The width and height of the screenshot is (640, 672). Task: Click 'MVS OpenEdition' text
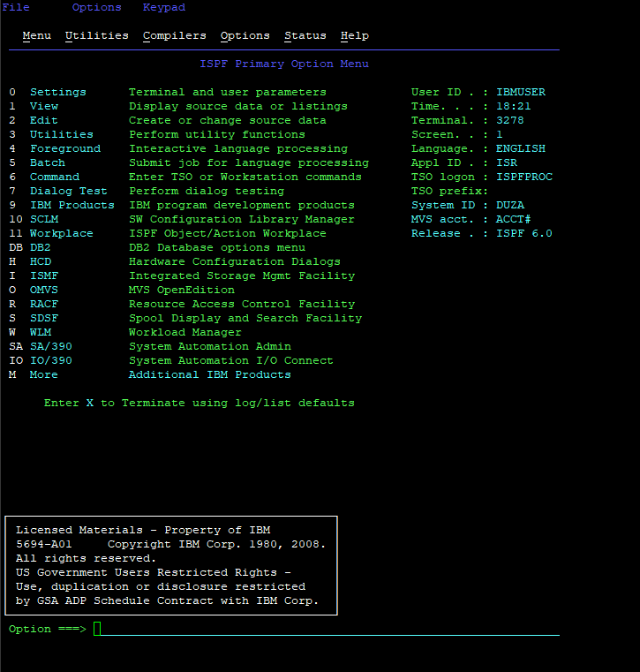point(182,291)
